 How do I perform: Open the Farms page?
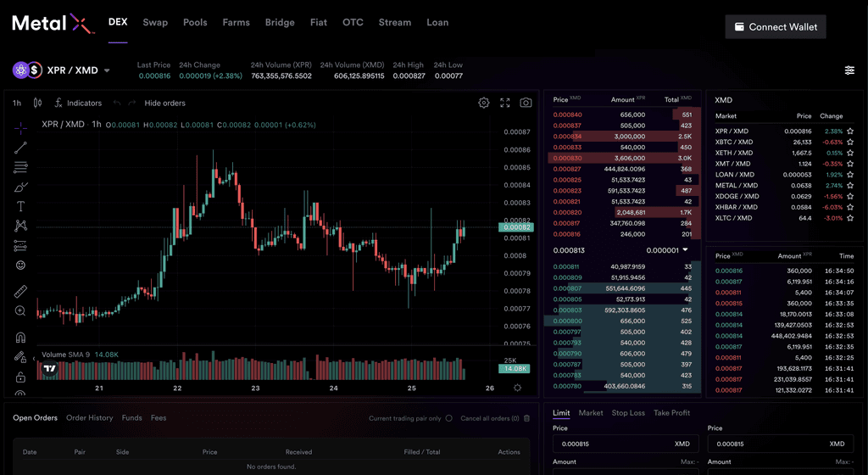click(x=236, y=23)
